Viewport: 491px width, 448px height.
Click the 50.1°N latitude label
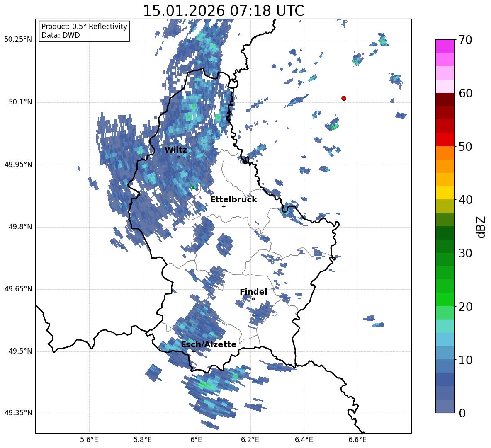pyautogui.click(x=20, y=102)
